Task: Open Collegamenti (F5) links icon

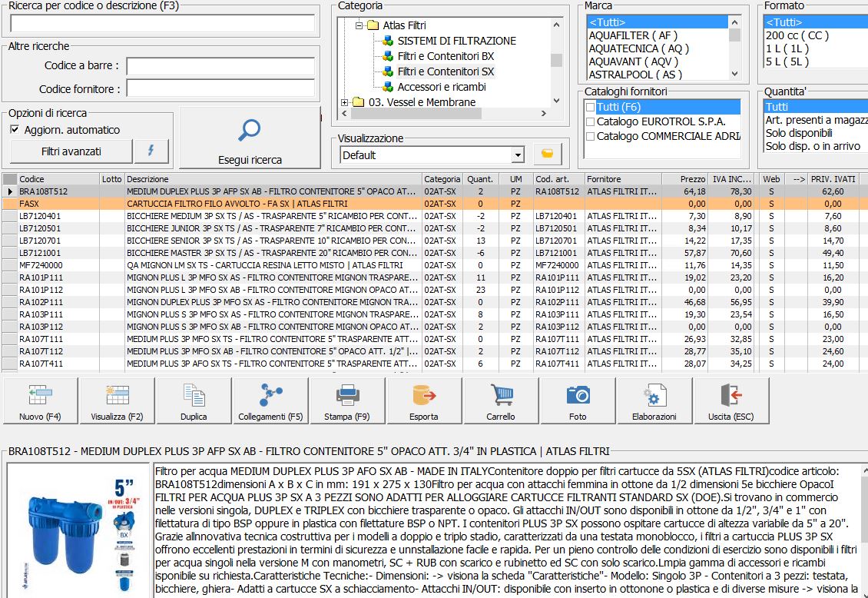Action: (270, 400)
